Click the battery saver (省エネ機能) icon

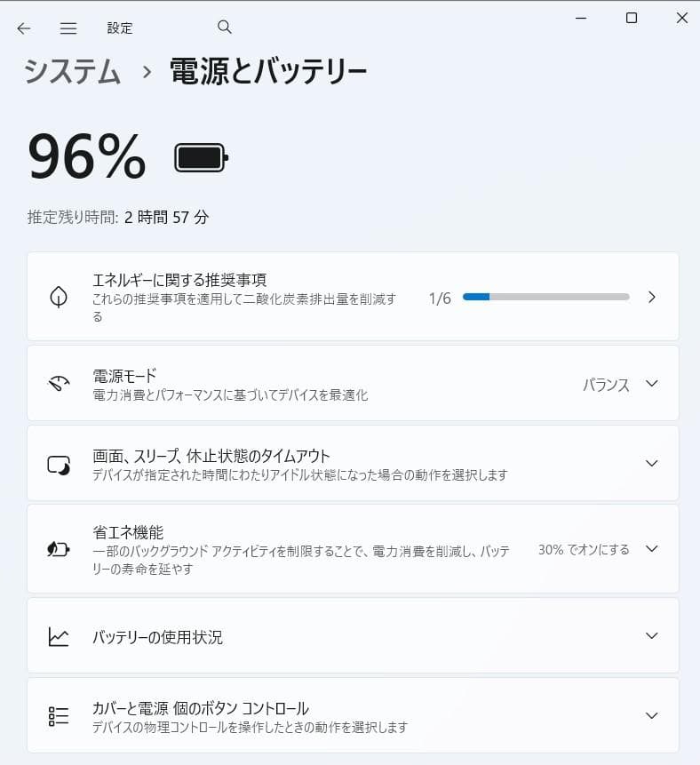click(x=58, y=549)
